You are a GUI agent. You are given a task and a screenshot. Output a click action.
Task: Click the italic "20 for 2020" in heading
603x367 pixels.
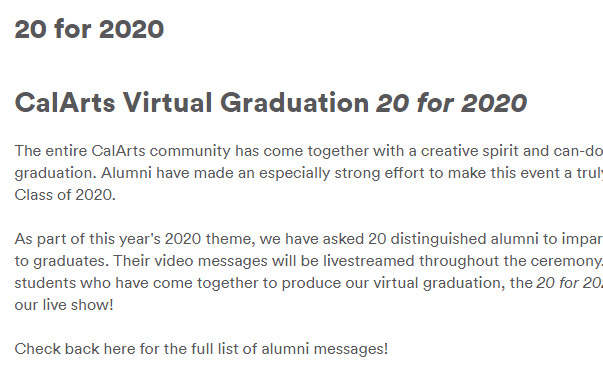[x=451, y=103]
